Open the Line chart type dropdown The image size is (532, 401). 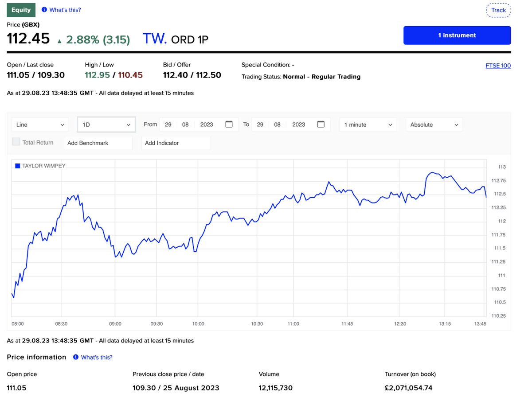(40, 125)
